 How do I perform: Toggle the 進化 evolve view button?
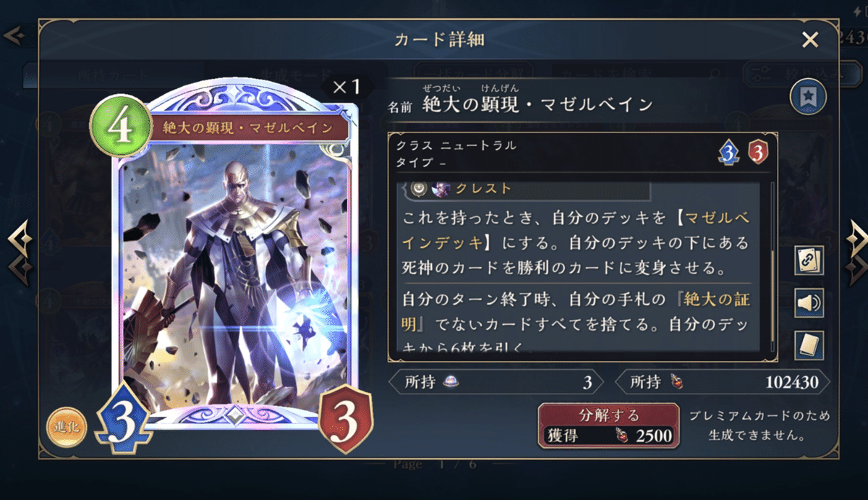[x=67, y=428]
